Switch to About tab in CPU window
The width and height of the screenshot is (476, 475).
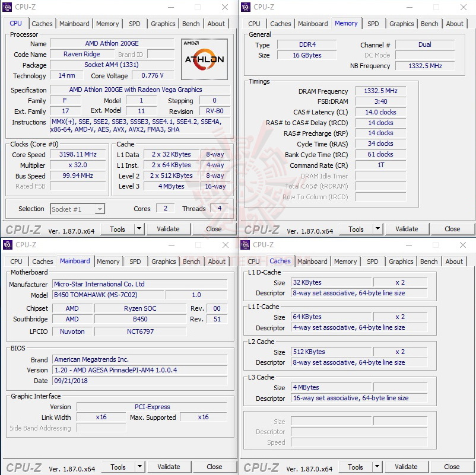[x=216, y=24]
